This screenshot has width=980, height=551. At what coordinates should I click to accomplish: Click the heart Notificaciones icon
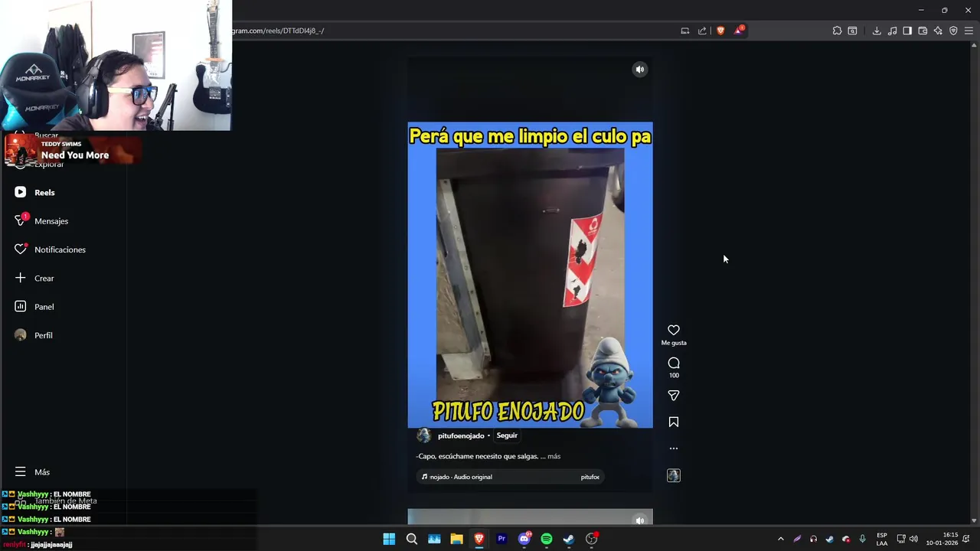tap(21, 249)
